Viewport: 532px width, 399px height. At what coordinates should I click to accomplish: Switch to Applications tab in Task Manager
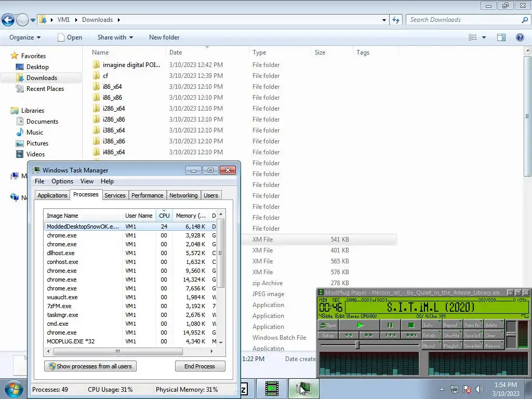(x=52, y=195)
